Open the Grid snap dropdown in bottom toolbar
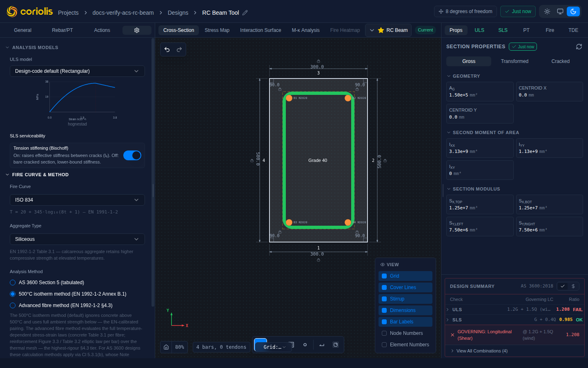The height and width of the screenshot is (368, 588). (274, 347)
